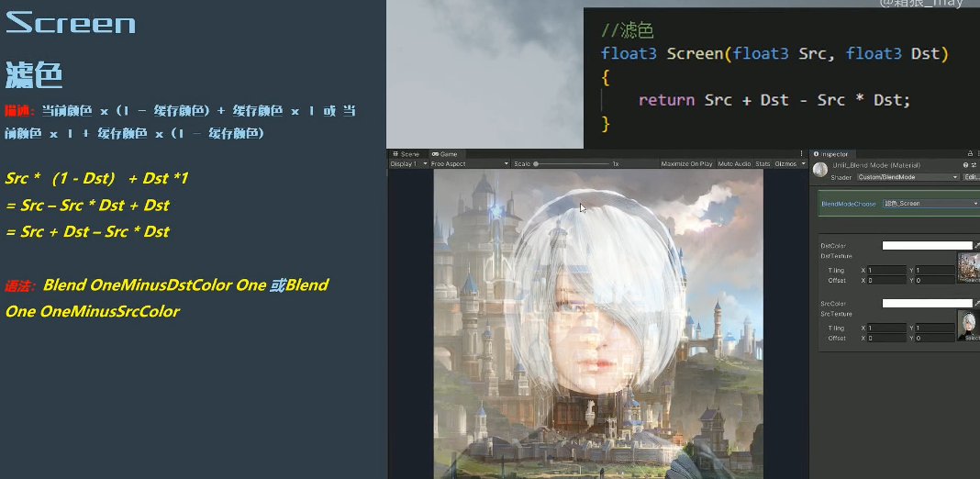Click the SrcTexture Offset Y field
This screenshot has height=479, width=980.
coord(935,338)
